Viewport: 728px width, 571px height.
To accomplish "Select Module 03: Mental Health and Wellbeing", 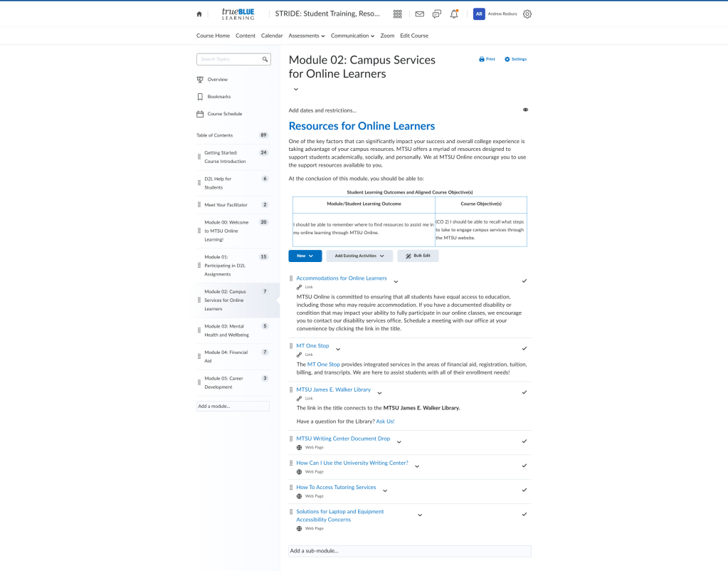I will point(225,330).
